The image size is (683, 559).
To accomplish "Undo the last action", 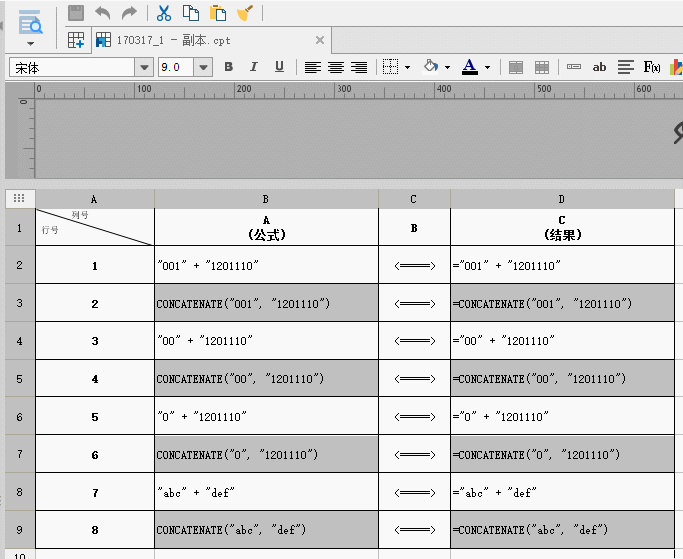I will (103, 13).
